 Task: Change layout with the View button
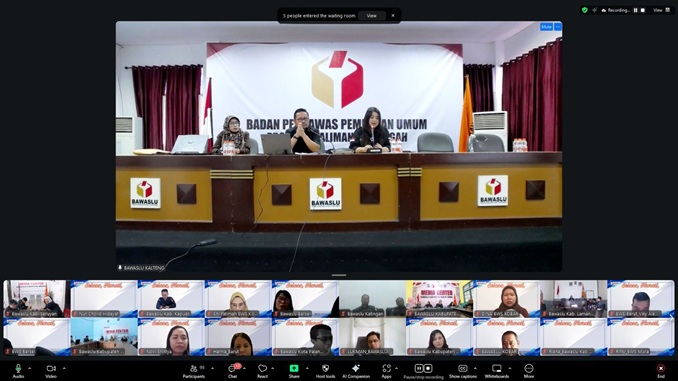coord(662,10)
